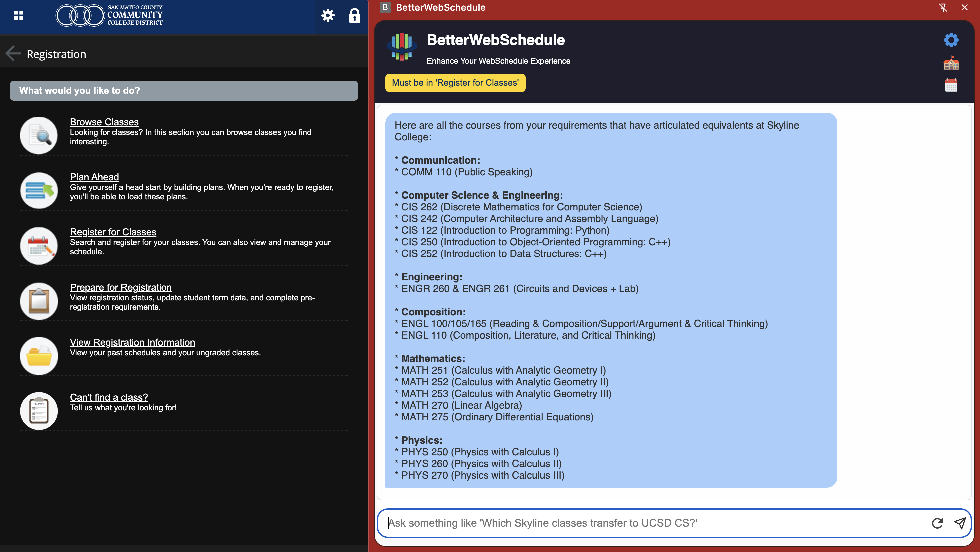Focus the Ask something chat input
This screenshot has height=552, width=980.
point(654,523)
